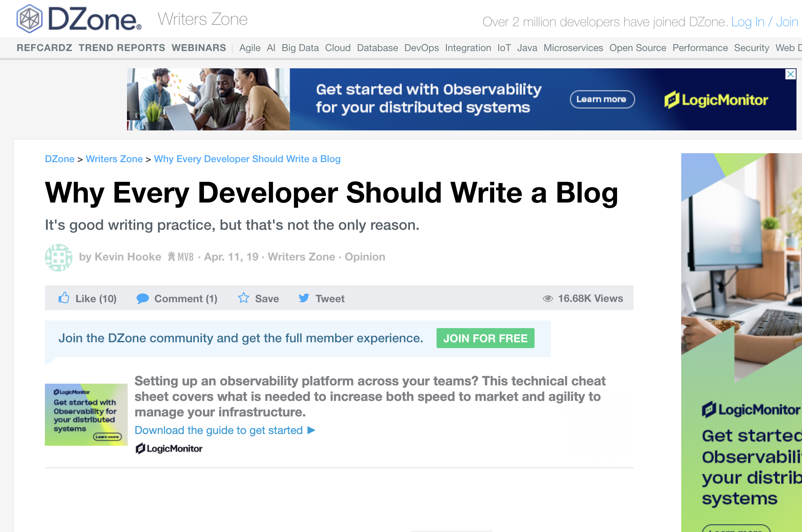Open the WEBINARS menu

click(199, 48)
